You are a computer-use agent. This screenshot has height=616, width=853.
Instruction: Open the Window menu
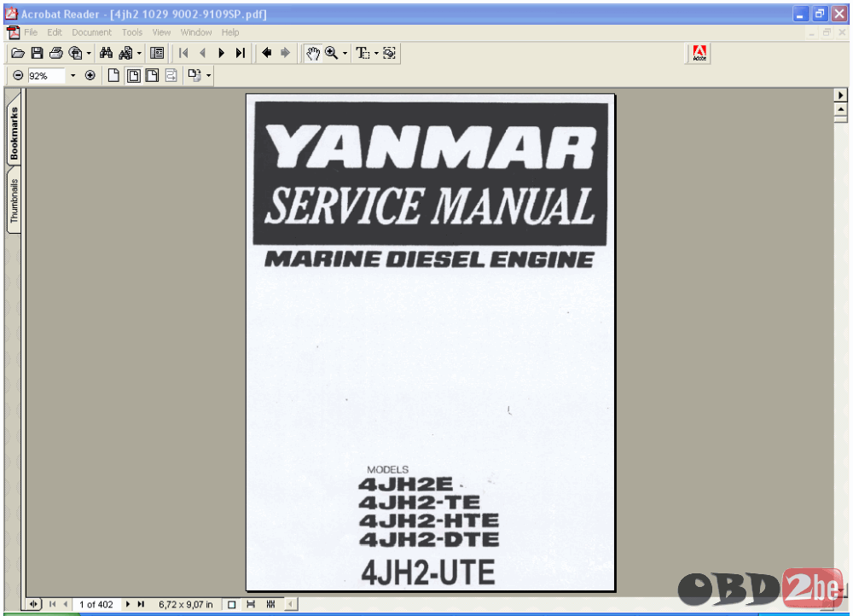pyautogui.click(x=196, y=32)
